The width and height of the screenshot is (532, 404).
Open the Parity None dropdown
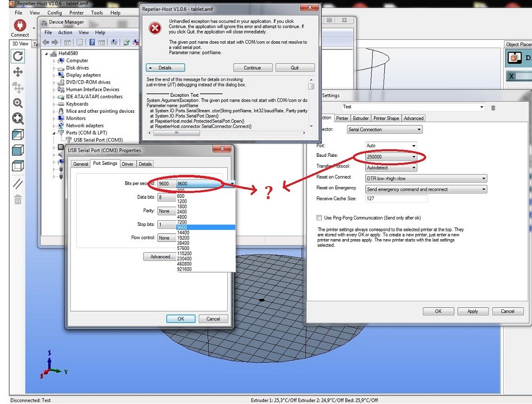167,211
